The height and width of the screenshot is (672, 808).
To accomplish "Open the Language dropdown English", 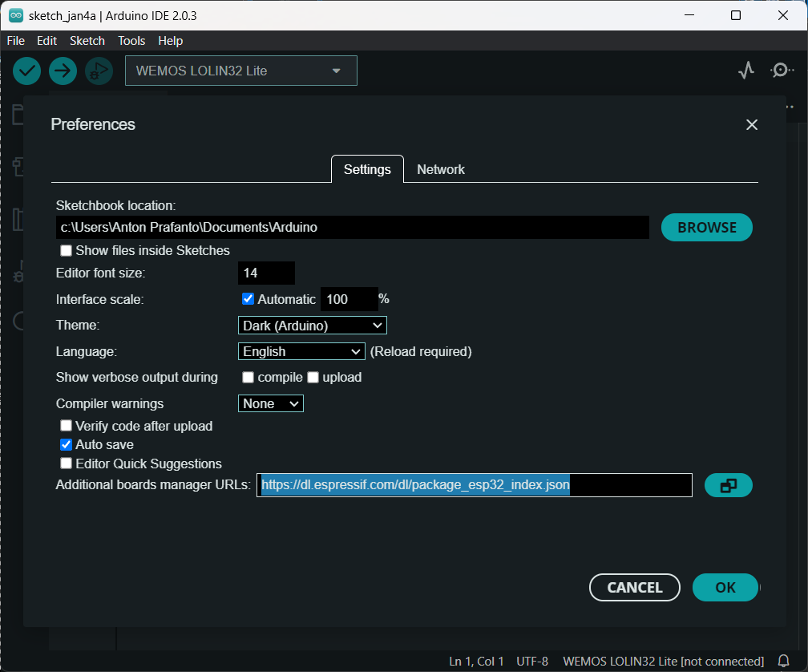I will [301, 351].
